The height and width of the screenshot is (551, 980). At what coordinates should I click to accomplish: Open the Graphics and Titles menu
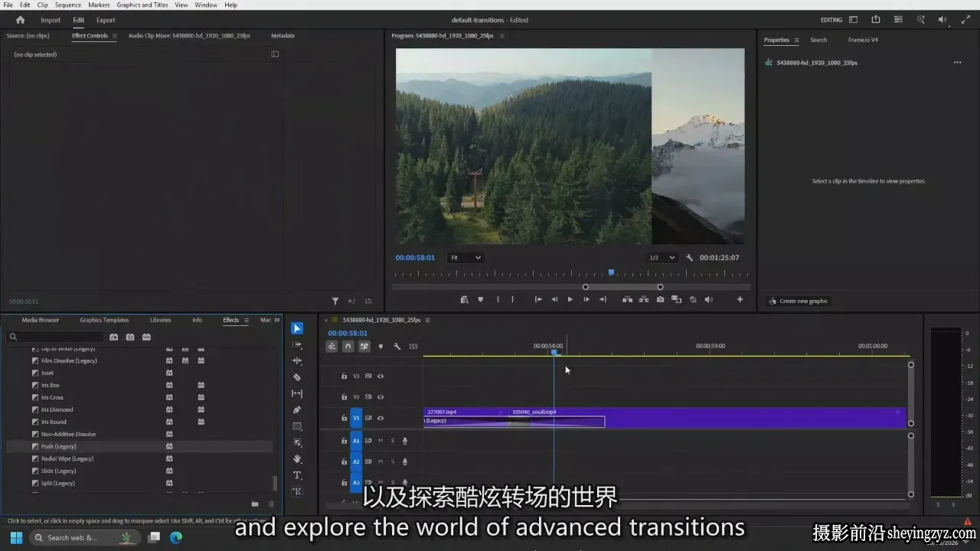(x=142, y=5)
